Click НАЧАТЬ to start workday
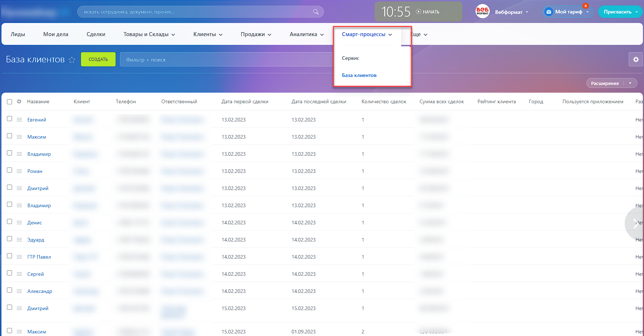Screen dimensions: 644x336 (431, 12)
